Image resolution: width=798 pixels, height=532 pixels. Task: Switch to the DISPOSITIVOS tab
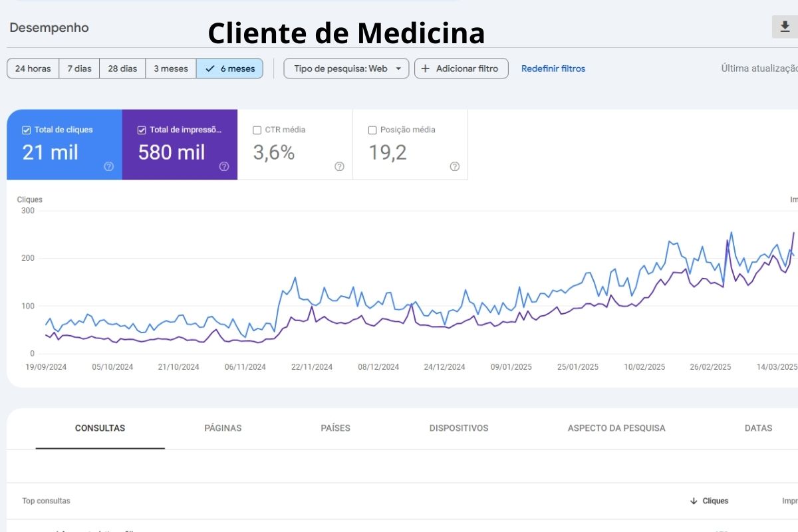tap(458, 428)
